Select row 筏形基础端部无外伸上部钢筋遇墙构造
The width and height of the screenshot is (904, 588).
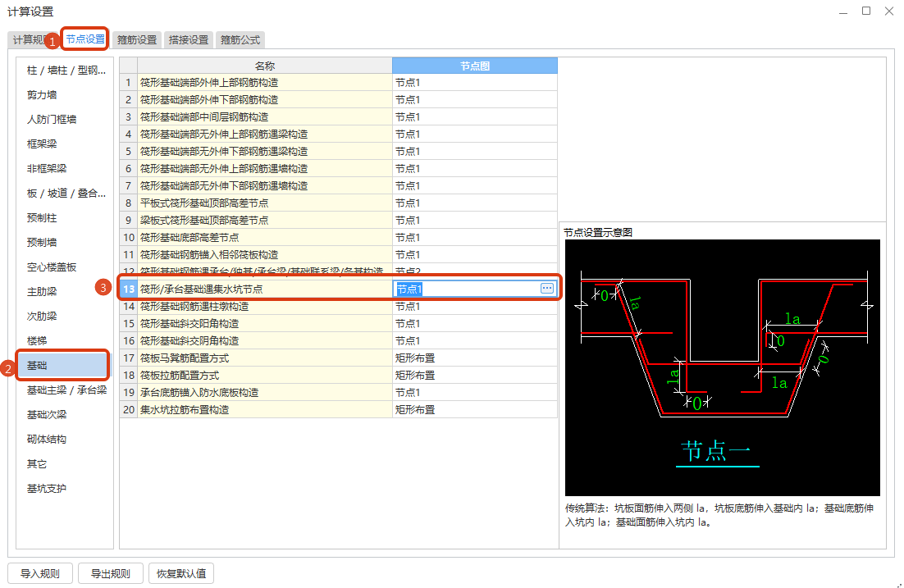(339, 169)
